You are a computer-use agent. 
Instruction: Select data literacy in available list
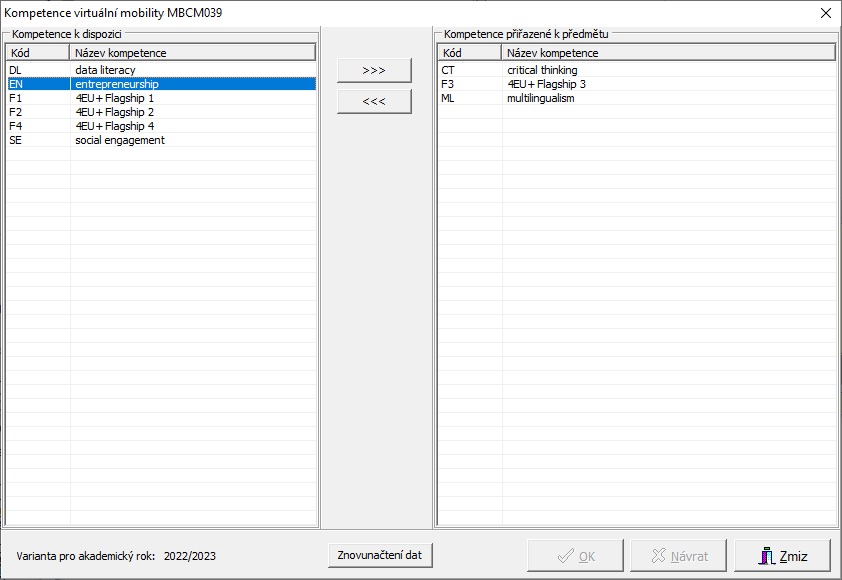tap(105, 70)
